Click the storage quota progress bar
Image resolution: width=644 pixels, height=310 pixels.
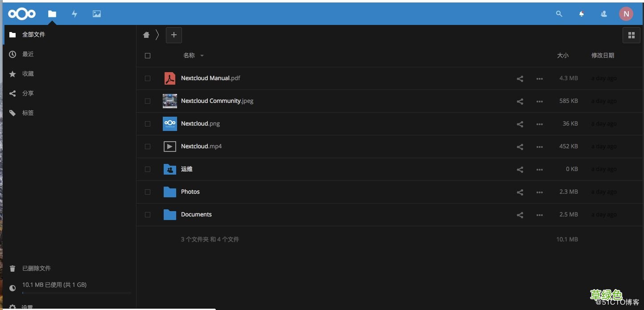pyautogui.click(x=77, y=293)
